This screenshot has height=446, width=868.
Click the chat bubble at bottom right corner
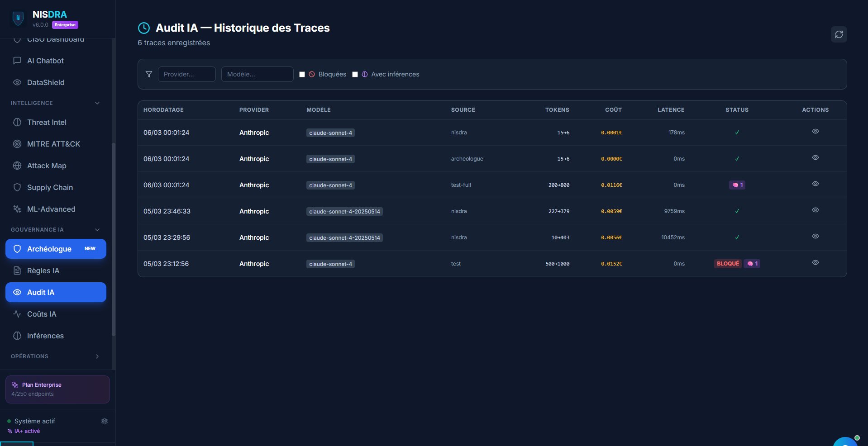[845, 442]
